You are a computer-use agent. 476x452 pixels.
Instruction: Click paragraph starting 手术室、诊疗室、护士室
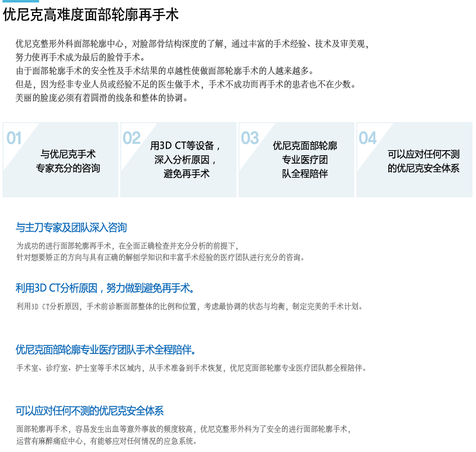(x=191, y=368)
